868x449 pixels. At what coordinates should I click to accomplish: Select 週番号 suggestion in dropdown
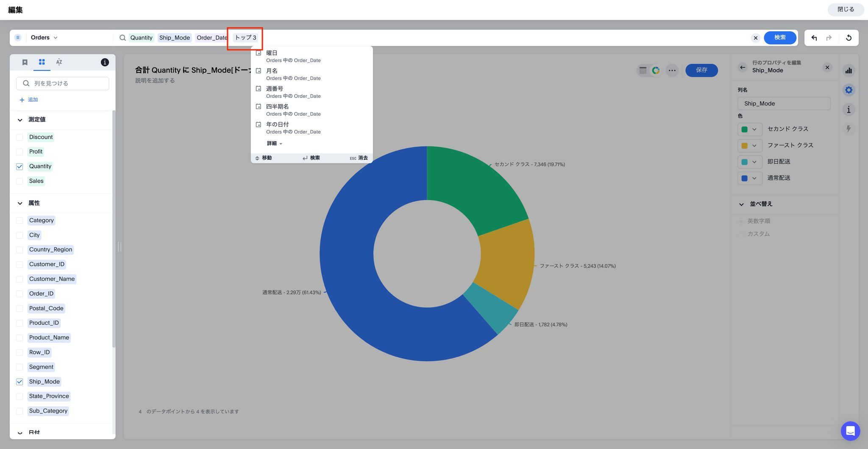312,92
